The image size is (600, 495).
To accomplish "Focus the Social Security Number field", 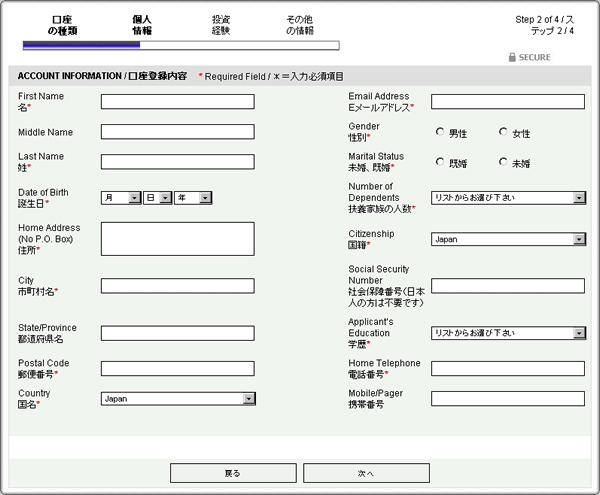I will tap(508, 286).
